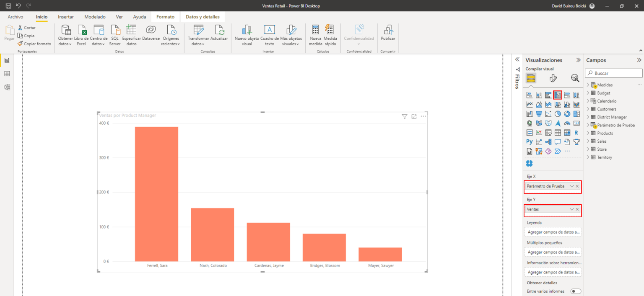Remove Ventas from Eje Y
644x296 pixels.
point(577,209)
